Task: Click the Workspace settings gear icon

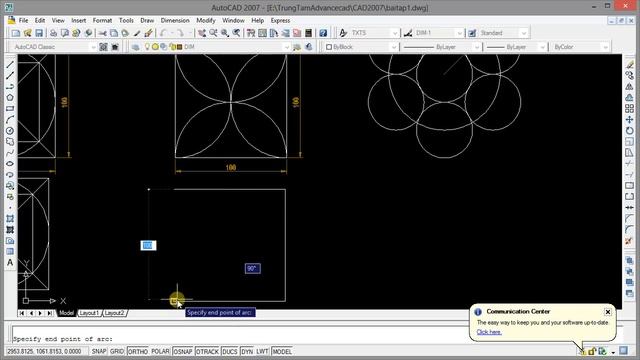Action: (103, 47)
